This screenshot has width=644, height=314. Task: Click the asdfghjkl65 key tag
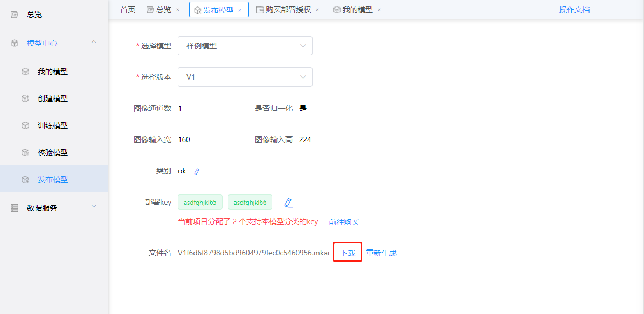200,202
